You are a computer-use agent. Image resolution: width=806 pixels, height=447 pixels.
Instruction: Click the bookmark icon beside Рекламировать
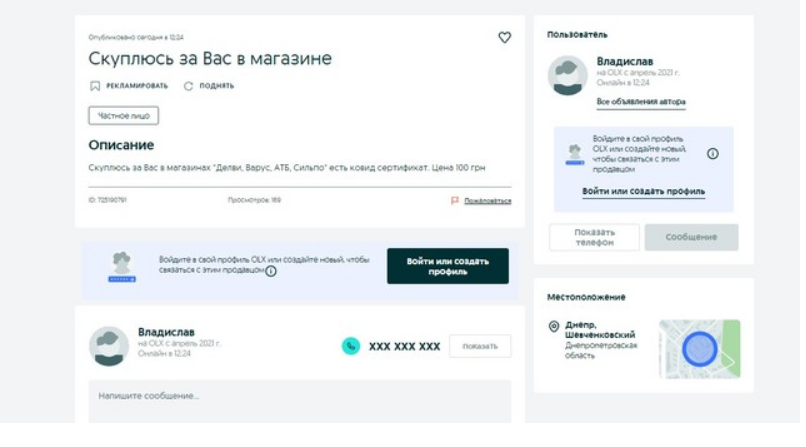point(95,86)
